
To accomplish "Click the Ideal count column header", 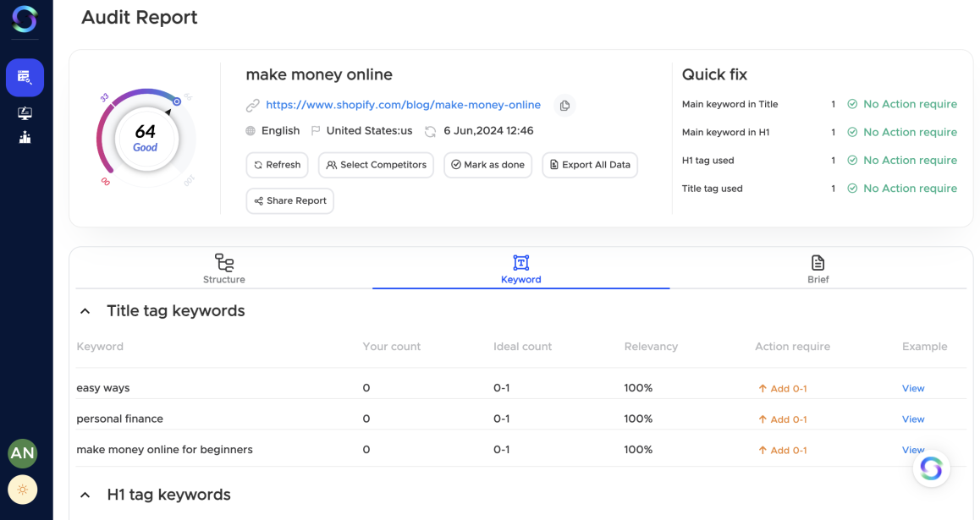I will 522,347.
